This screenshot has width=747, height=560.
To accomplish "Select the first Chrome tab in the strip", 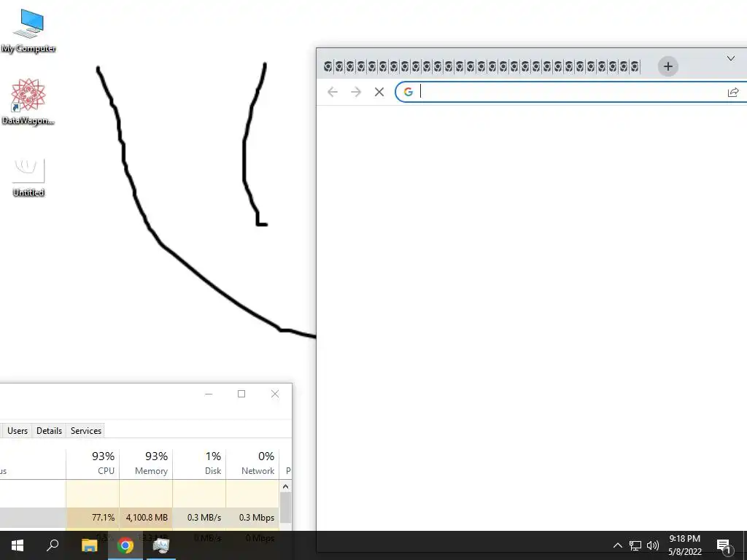I will click(328, 66).
